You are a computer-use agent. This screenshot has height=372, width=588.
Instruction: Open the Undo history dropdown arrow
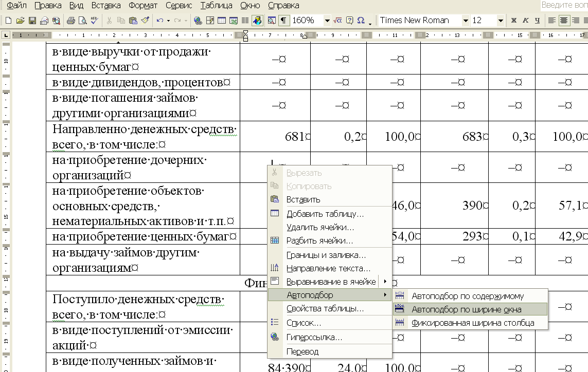[x=168, y=21]
